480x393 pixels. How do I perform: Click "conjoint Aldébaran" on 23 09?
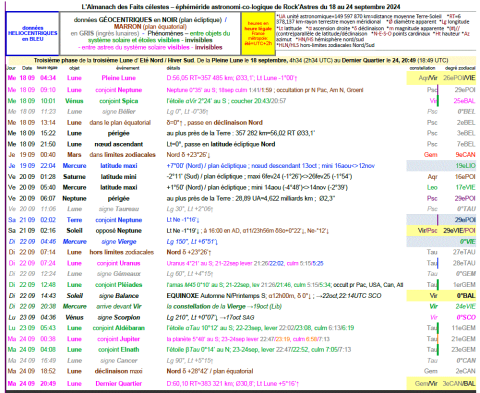(x=119, y=328)
